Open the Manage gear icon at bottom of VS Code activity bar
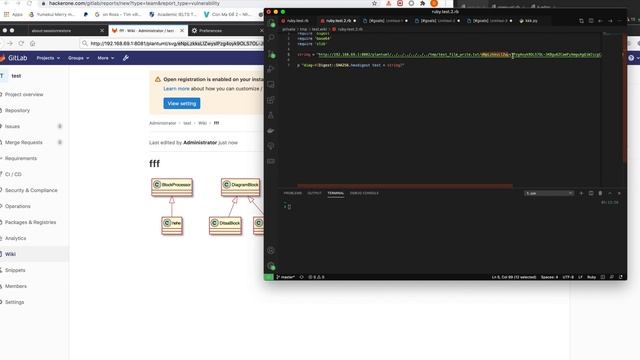The height and width of the screenshot is (360, 640). click(271, 266)
